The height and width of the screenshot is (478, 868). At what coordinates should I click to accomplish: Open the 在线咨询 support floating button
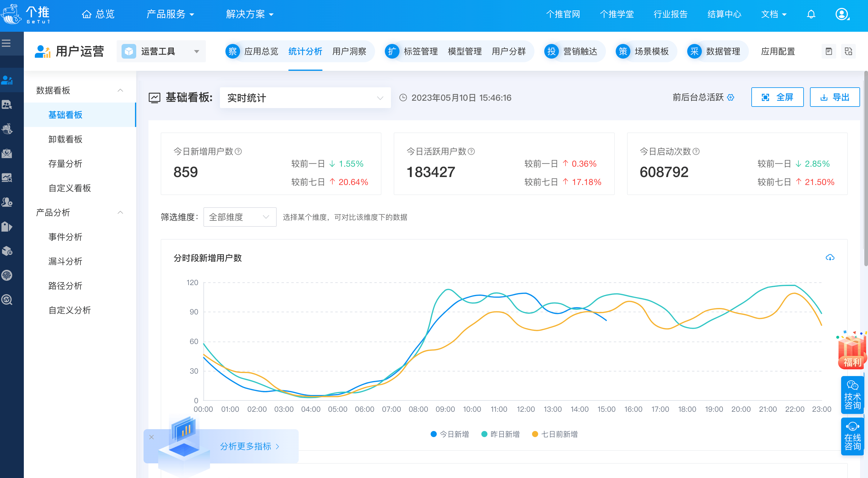[852, 436]
